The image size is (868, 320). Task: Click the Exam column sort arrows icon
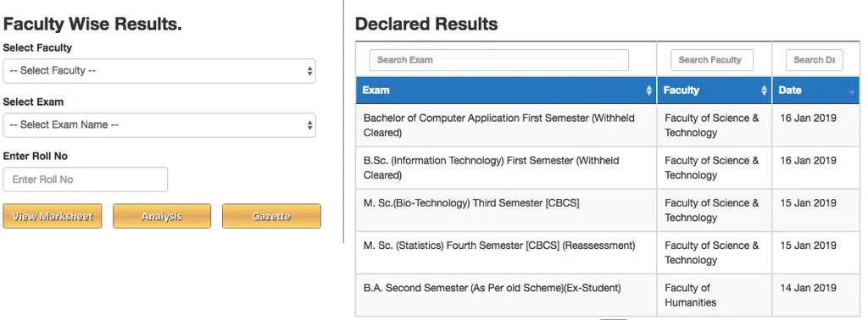coord(648,91)
